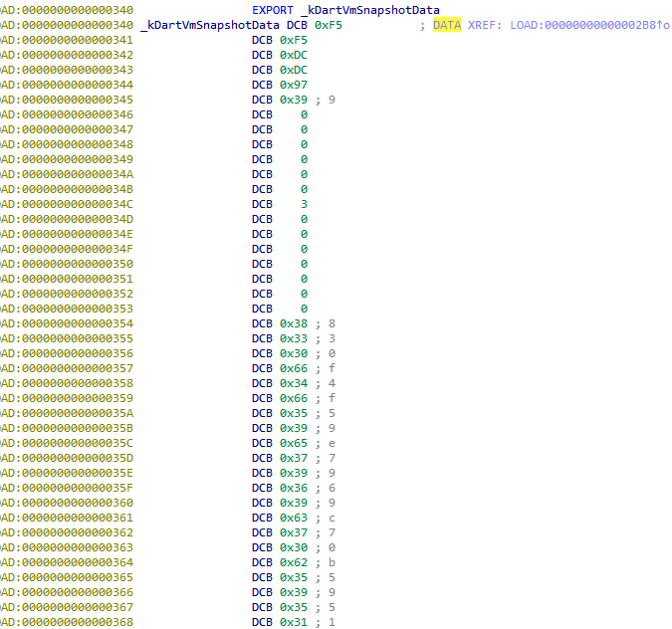Click the 0x63 byte value
Screen dimensions: 672x629
tap(294, 518)
